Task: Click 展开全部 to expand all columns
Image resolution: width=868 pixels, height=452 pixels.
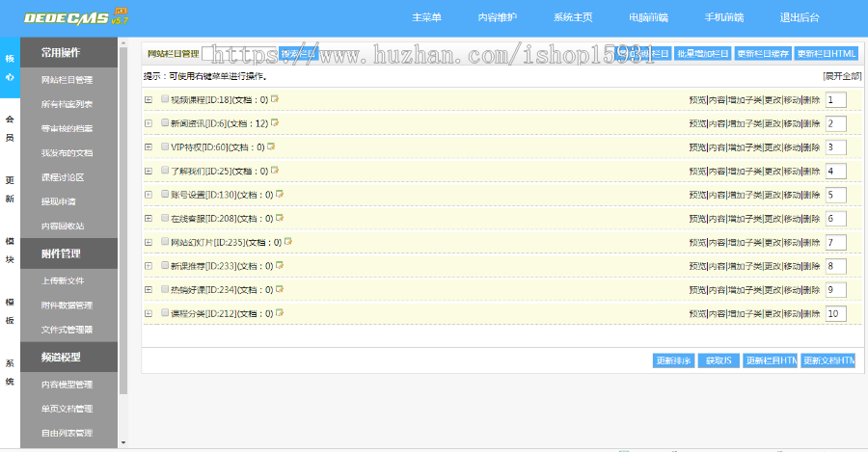Action: [841, 76]
